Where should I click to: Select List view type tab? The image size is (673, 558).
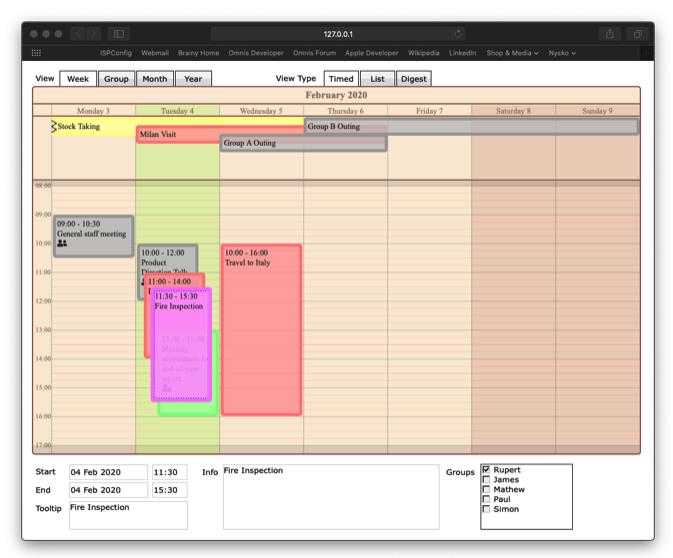[377, 79]
